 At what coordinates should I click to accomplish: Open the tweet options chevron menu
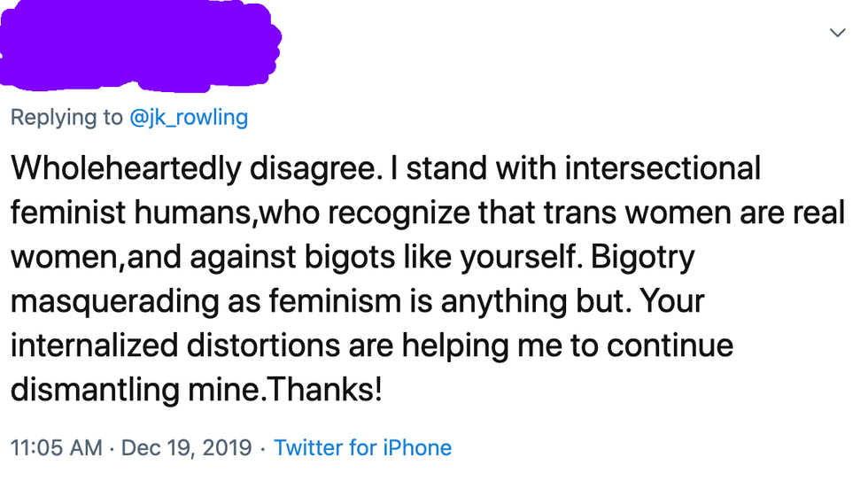pyautogui.click(x=837, y=33)
